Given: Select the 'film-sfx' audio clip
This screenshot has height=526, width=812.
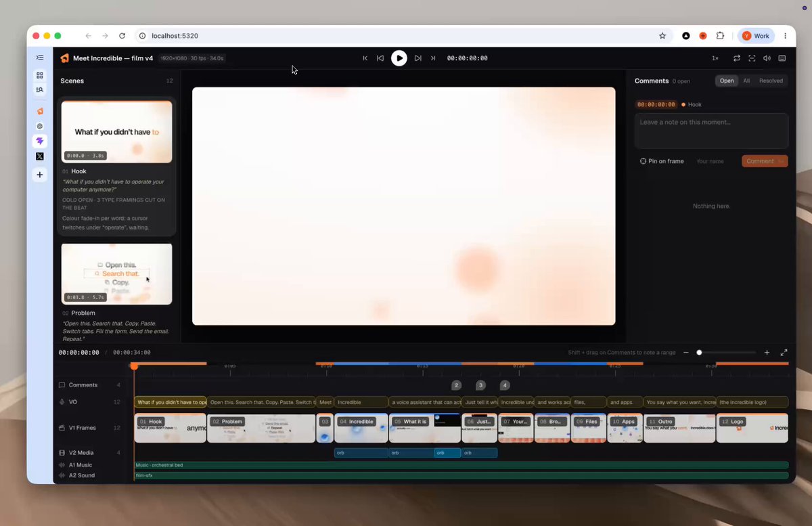Looking at the screenshot, I should (x=461, y=475).
